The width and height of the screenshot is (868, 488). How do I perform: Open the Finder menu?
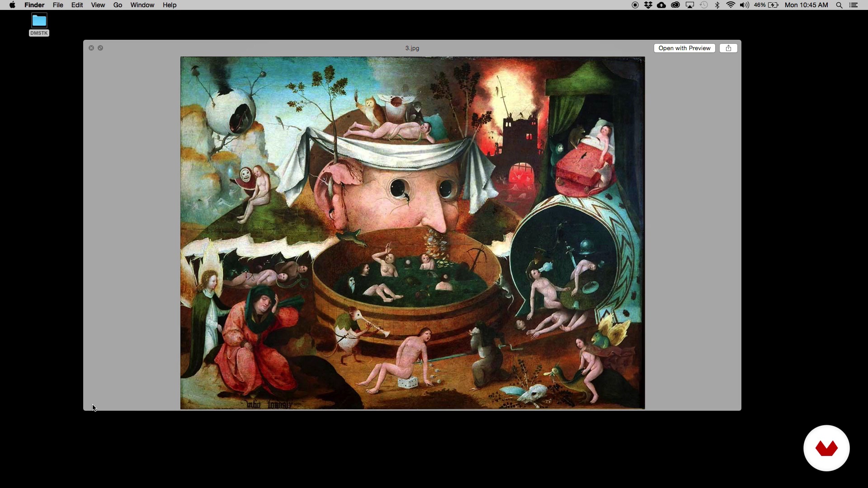point(34,5)
